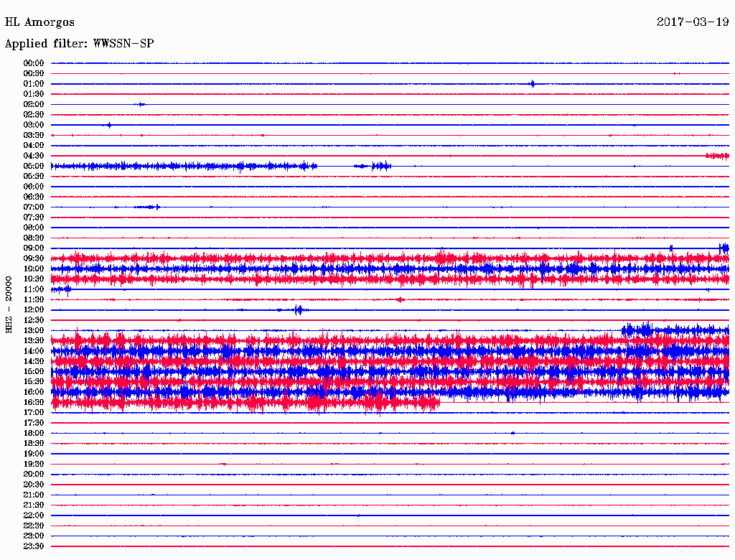
Task: Select the 10:30 time label
Action: tap(34, 279)
